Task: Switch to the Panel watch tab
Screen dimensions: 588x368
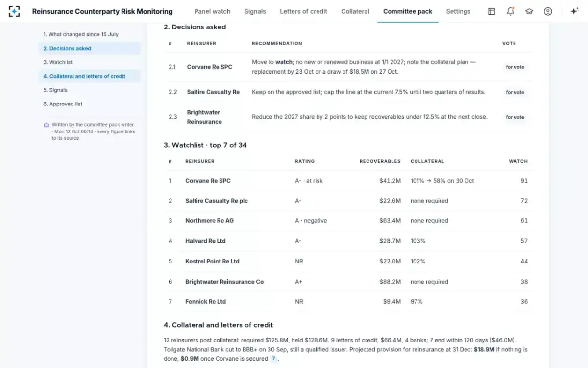Action: [x=212, y=11]
